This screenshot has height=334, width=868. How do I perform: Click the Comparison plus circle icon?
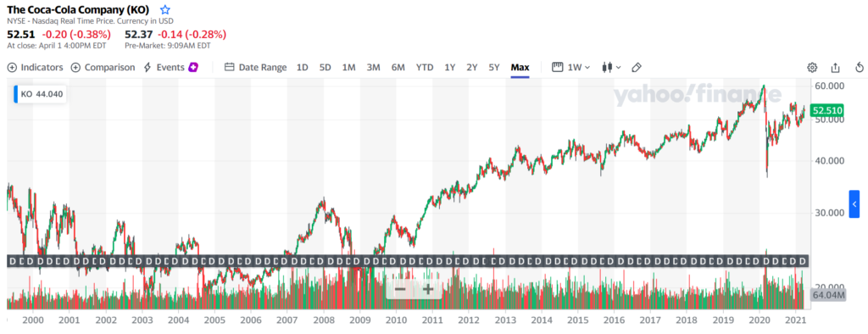[x=75, y=67]
